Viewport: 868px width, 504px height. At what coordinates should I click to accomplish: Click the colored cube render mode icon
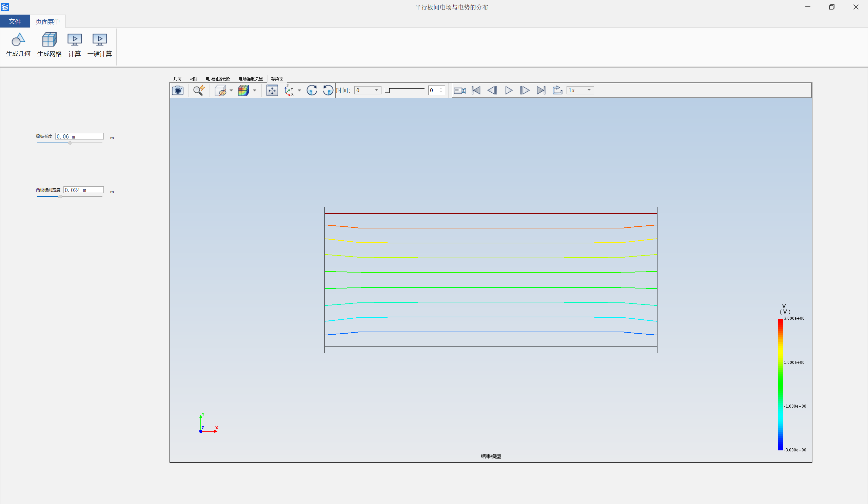point(243,90)
